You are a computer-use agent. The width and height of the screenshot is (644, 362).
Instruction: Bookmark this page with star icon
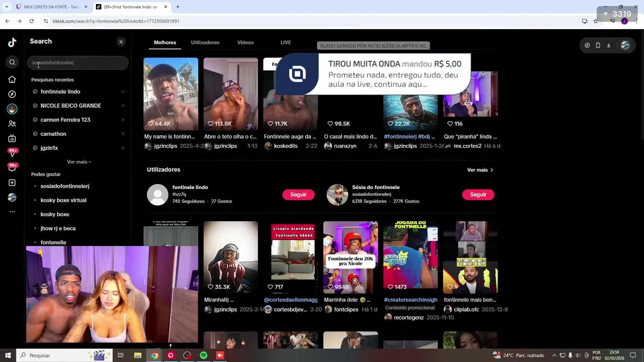[x=596, y=21]
